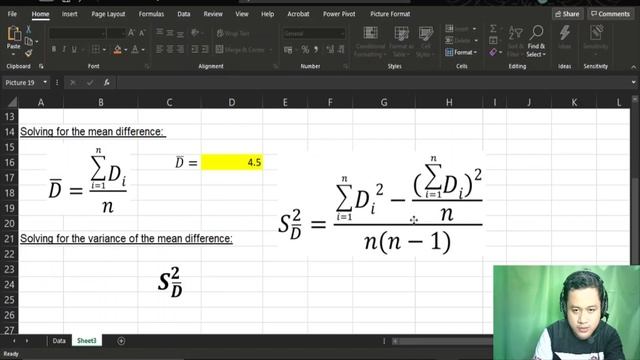Switch to the Data worksheet tab
Screen dimensions: 640x360
(x=59, y=341)
